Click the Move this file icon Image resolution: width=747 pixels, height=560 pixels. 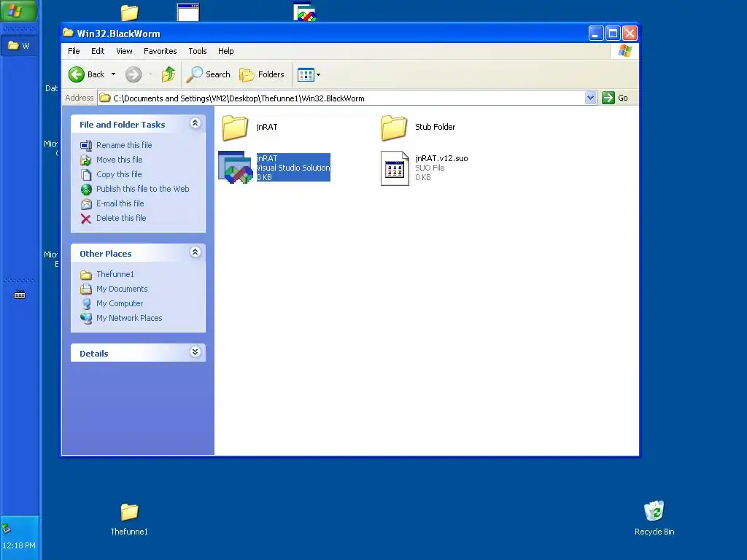[86, 160]
